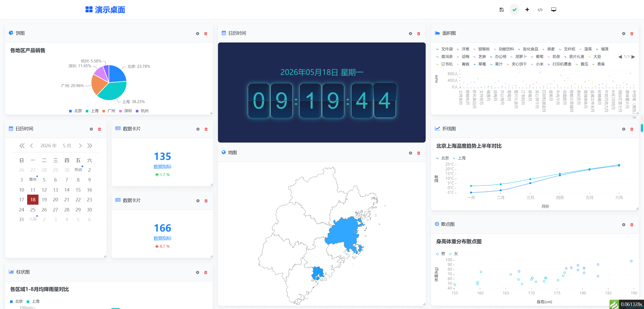
Task: Select the 劳动 holiday date
Action: pyautogui.click(x=78, y=170)
